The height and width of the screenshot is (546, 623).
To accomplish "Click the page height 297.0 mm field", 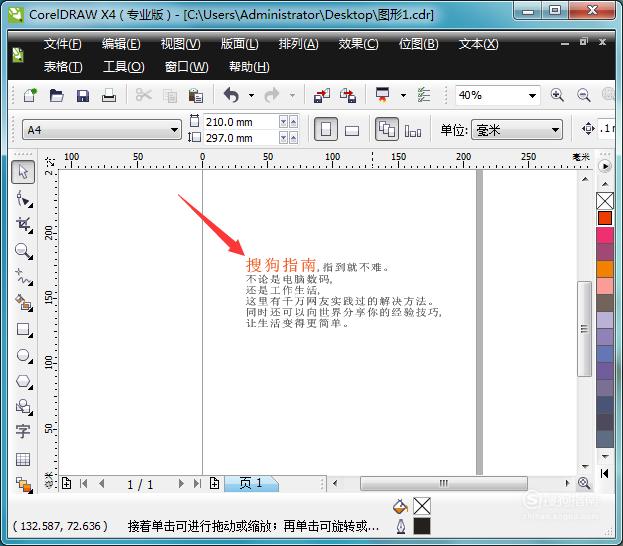I will (x=241, y=138).
